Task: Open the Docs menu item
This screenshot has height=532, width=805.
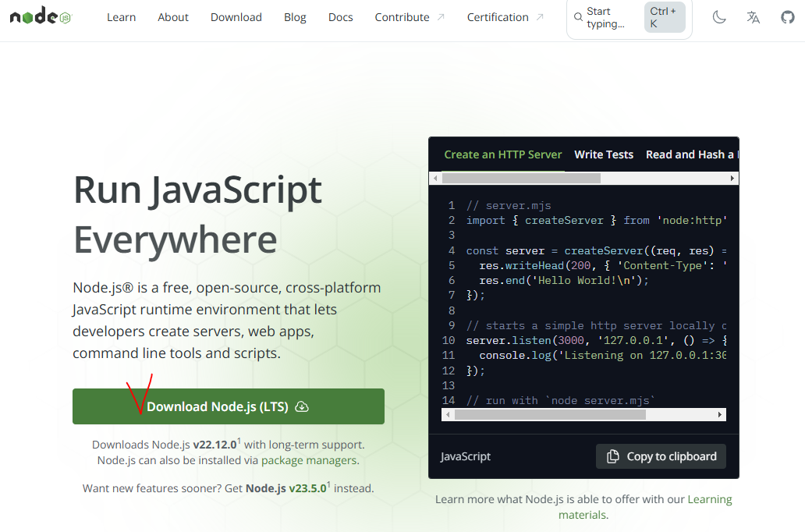Action: click(x=340, y=17)
